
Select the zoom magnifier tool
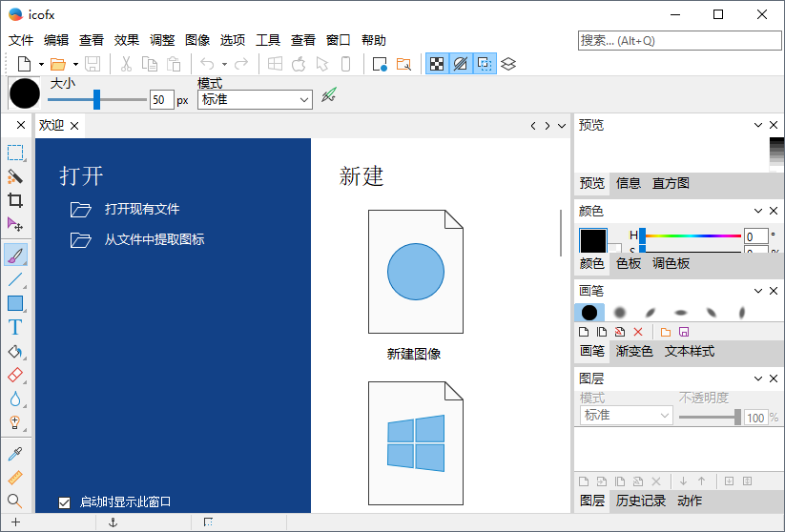(15, 501)
